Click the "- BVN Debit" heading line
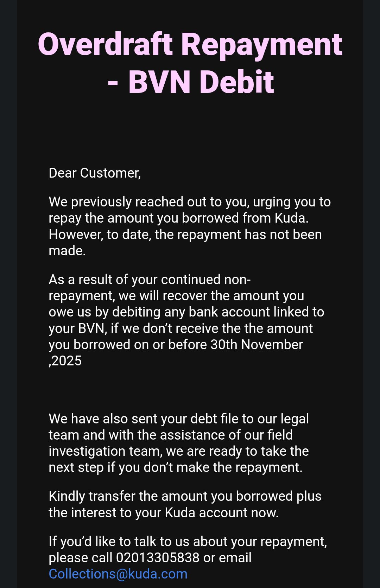The height and width of the screenshot is (588, 380). point(190,82)
